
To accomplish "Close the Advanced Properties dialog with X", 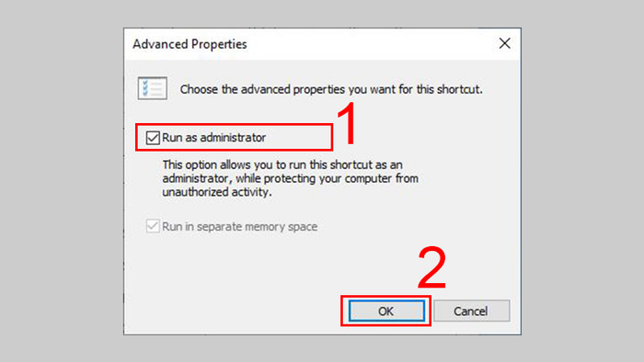I will click(x=505, y=43).
